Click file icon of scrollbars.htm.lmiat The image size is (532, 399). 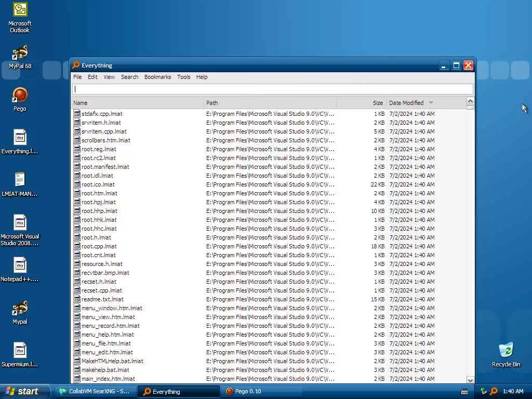tap(77, 140)
